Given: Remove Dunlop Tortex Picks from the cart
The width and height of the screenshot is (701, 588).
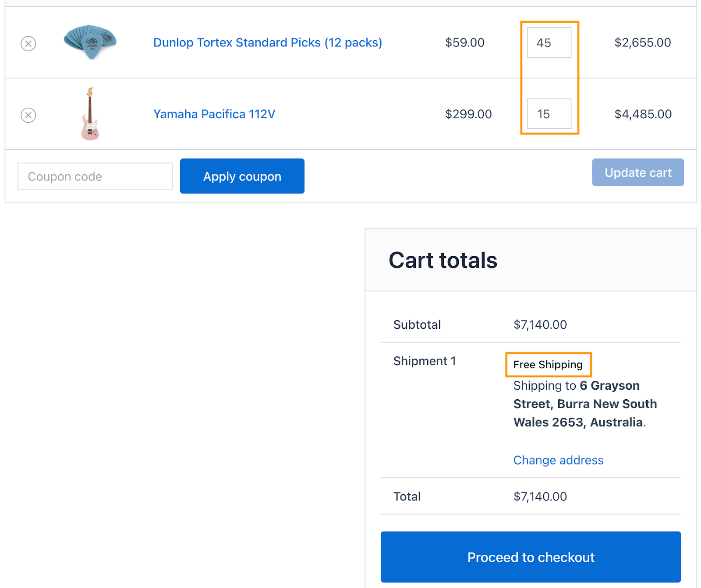Looking at the screenshot, I should click(x=28, y=43).
